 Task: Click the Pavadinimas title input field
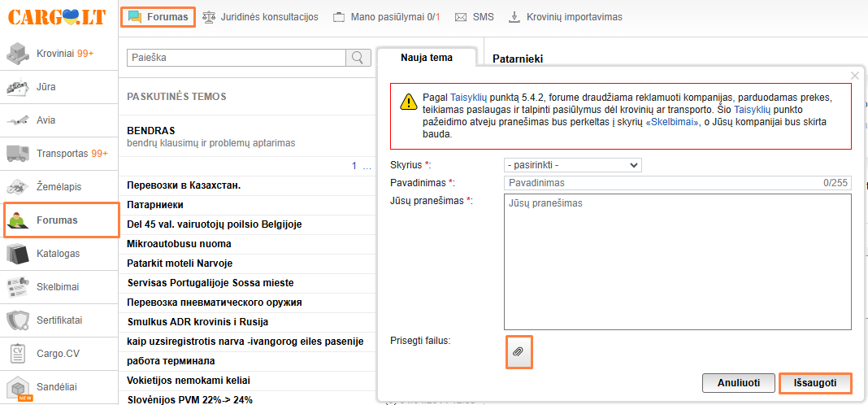click(x=658, y=183)
